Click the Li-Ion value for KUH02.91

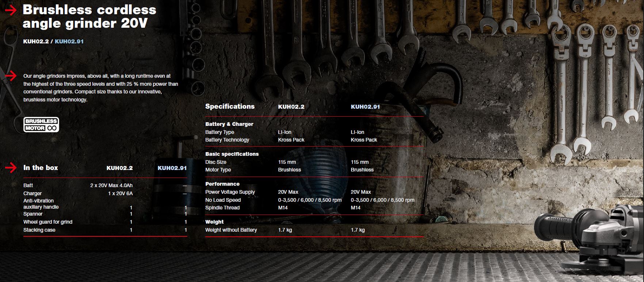(357, 132)
